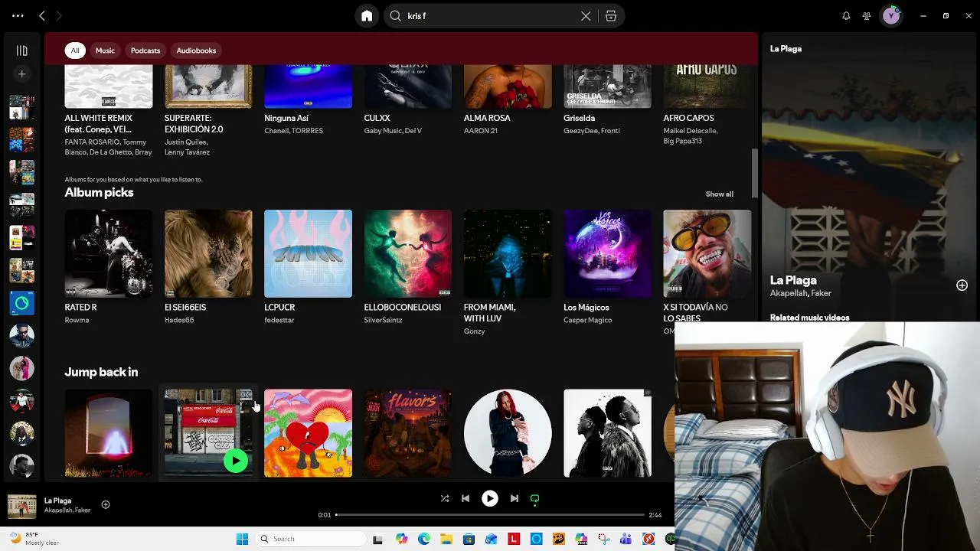Open the La Plaga title in Now Playing panel
This screenshot has width=980, height=551.
pos(793,280)
